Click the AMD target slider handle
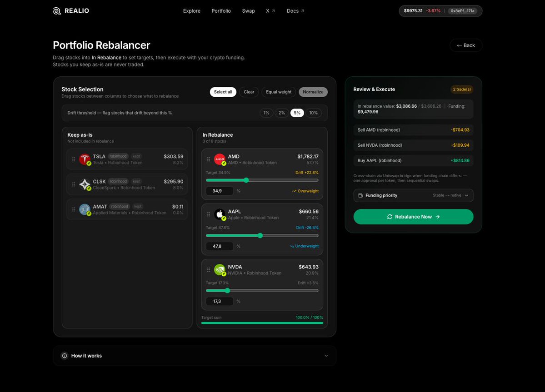The image size is (545, 392). click(x=246, y=180)
